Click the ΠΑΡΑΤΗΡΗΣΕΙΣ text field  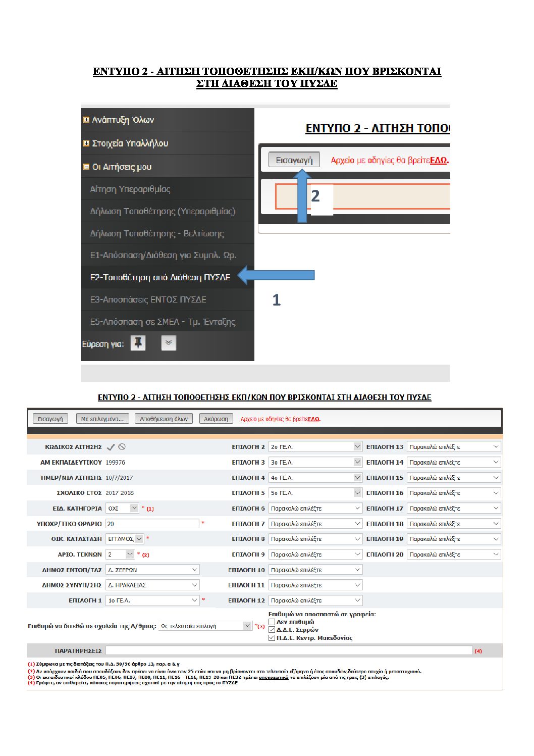coord(289,651)
